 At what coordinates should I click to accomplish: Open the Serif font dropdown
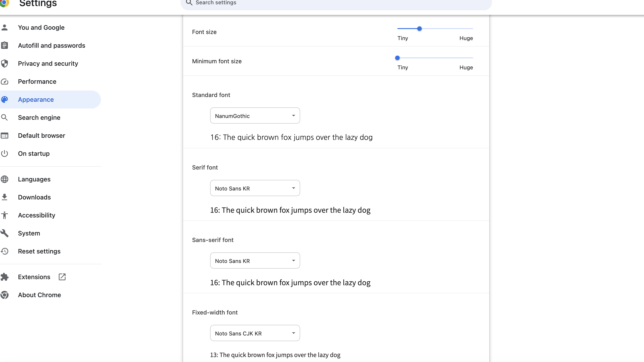coord(255,188)
